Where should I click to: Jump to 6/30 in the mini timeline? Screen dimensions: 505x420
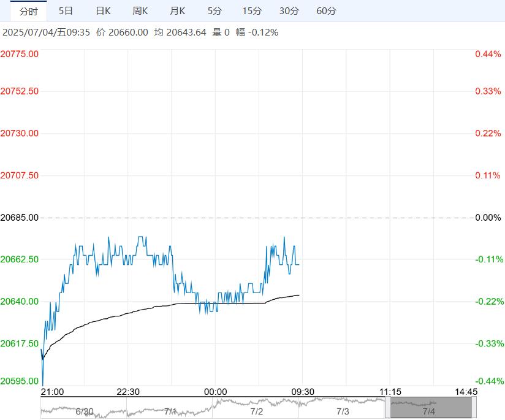point(84,411)
